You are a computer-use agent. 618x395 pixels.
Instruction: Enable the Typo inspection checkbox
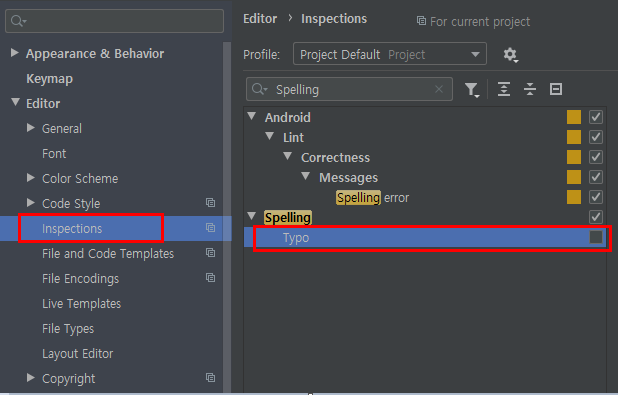tap(596, 237)
